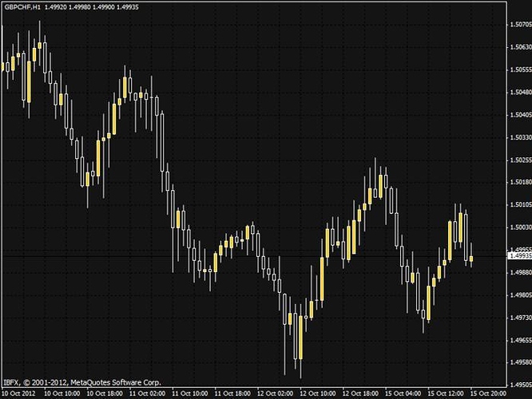
Task: Click the 1.49980 high value in header
Action: click(x=79, y=6)
